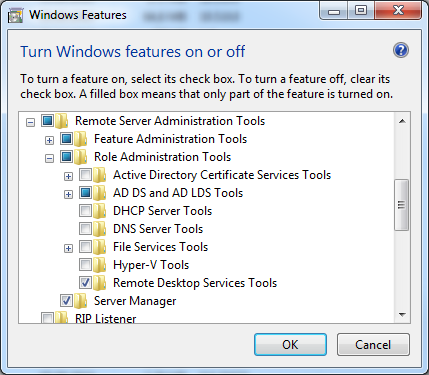The image size is (429, 375).
Task: Click the Cancel button
Action: tap(373, 345)
